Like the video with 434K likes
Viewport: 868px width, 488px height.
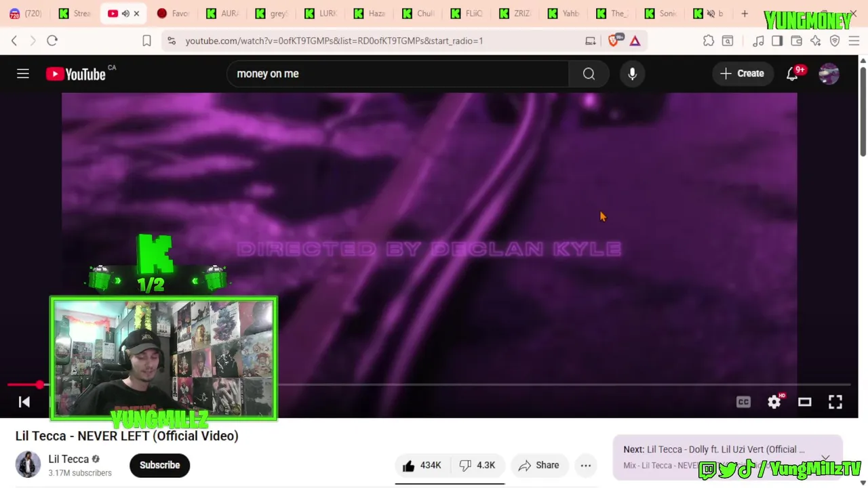click(422, 465)
